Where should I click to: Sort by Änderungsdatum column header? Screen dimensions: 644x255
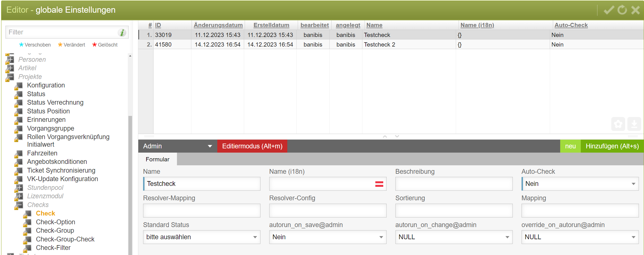(x=218, y=25)
